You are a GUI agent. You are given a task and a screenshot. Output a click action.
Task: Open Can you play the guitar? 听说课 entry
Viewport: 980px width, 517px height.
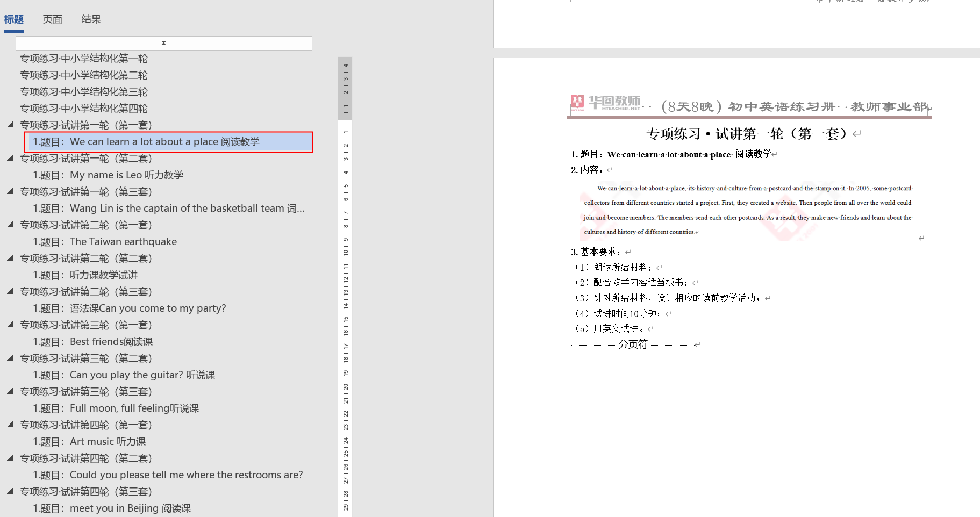124,375
